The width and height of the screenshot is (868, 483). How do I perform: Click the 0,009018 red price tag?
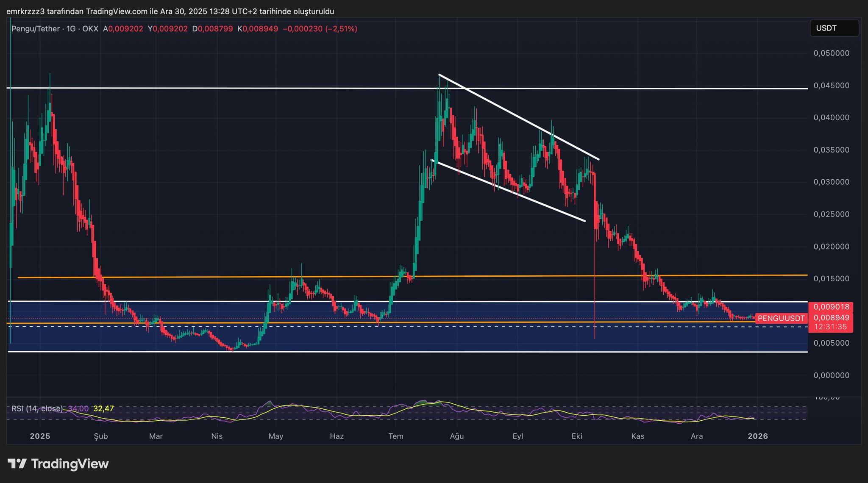pyautogui.click(x=831, y=307)
